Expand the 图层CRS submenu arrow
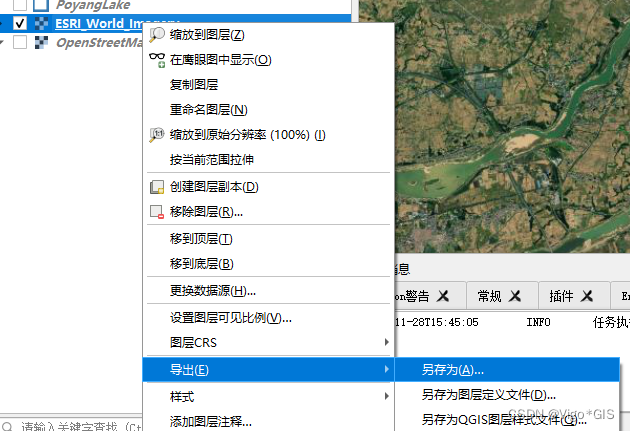The image size is (630, 431). (386, 342)
